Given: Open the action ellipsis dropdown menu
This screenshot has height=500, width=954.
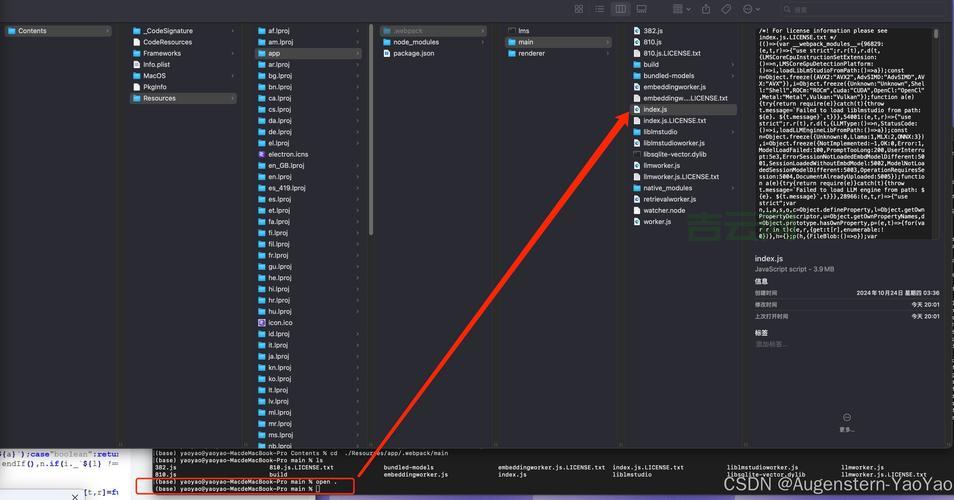Looking at the screenshot, I should tap(751, 9).
